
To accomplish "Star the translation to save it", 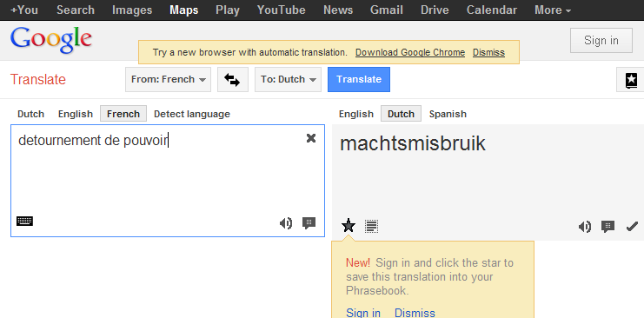I will [349, 226].
